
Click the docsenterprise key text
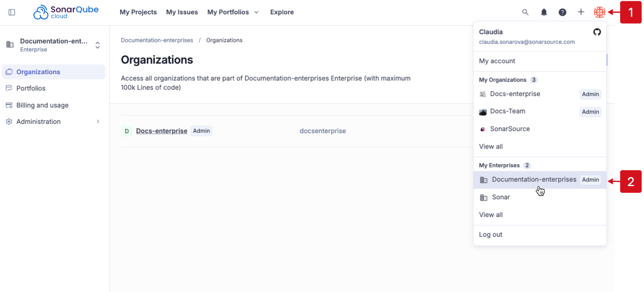click(x=323, y=131)
